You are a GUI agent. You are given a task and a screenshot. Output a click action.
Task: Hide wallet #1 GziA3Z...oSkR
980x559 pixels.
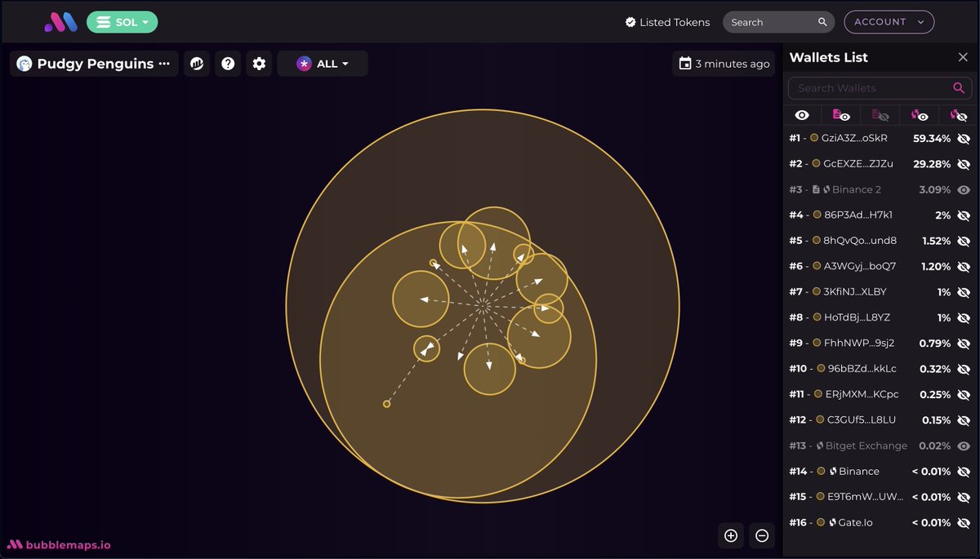point(964,139)
